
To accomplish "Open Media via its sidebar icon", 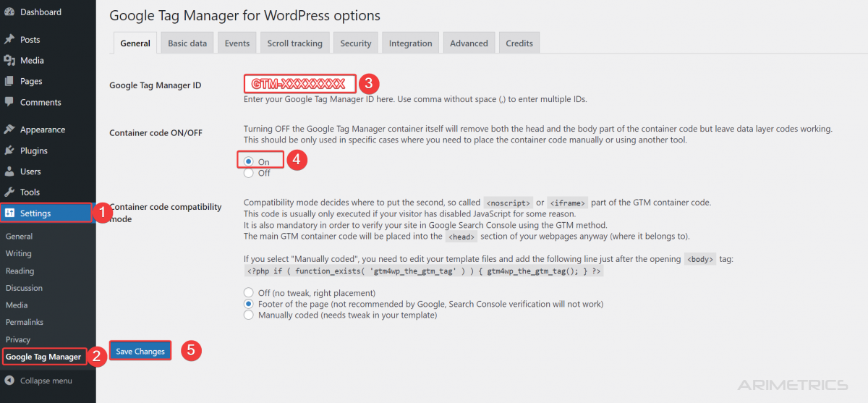I will point(9,61).
